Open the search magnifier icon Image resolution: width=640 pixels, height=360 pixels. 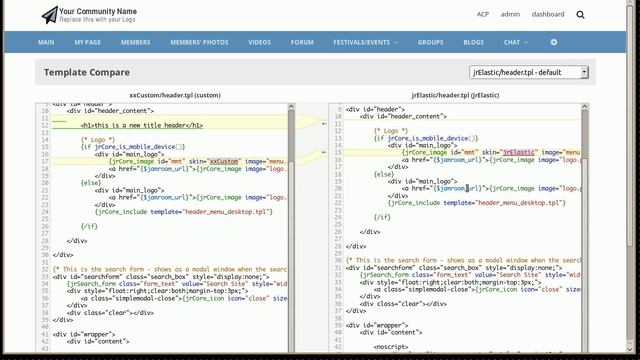(x=580, y=15)
